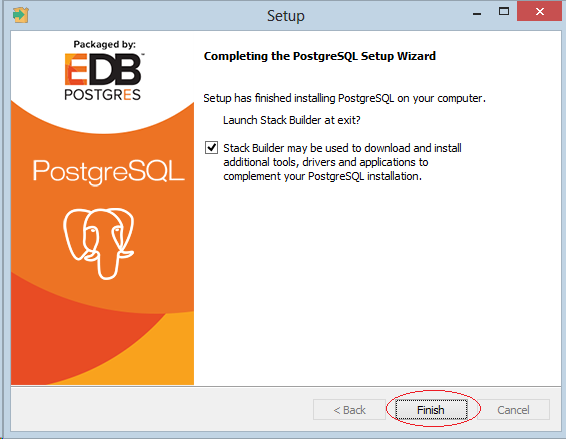Click the Cancel button

(x=513, y=410)
